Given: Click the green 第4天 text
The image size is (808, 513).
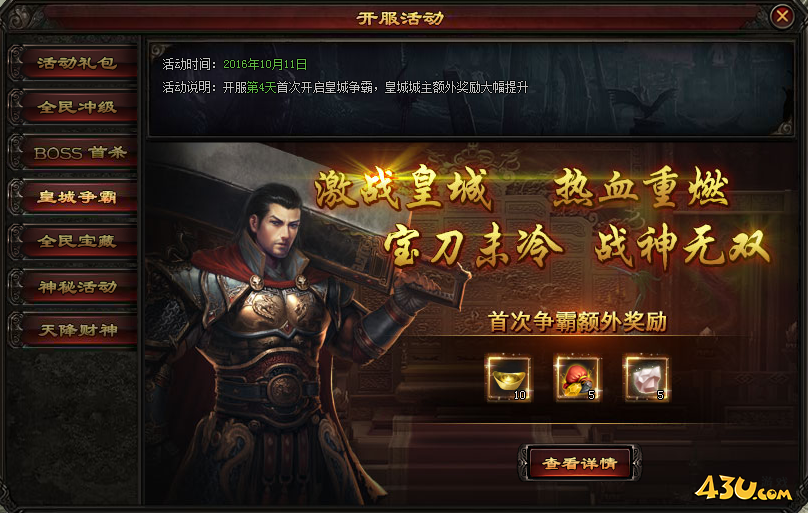Looking at the screenshot, I should pyautogui.click(x=262, y=88).
